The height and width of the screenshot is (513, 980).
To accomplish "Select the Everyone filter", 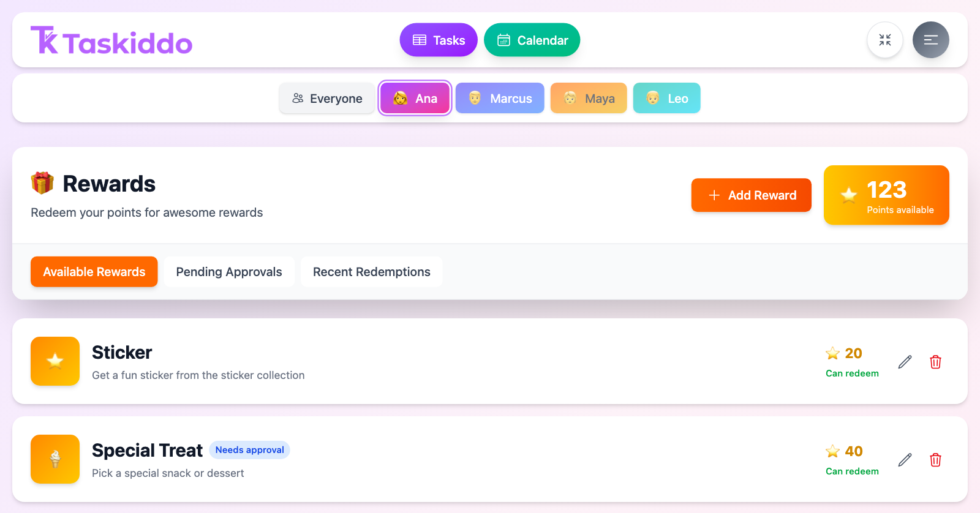I will tap(327, 98).
